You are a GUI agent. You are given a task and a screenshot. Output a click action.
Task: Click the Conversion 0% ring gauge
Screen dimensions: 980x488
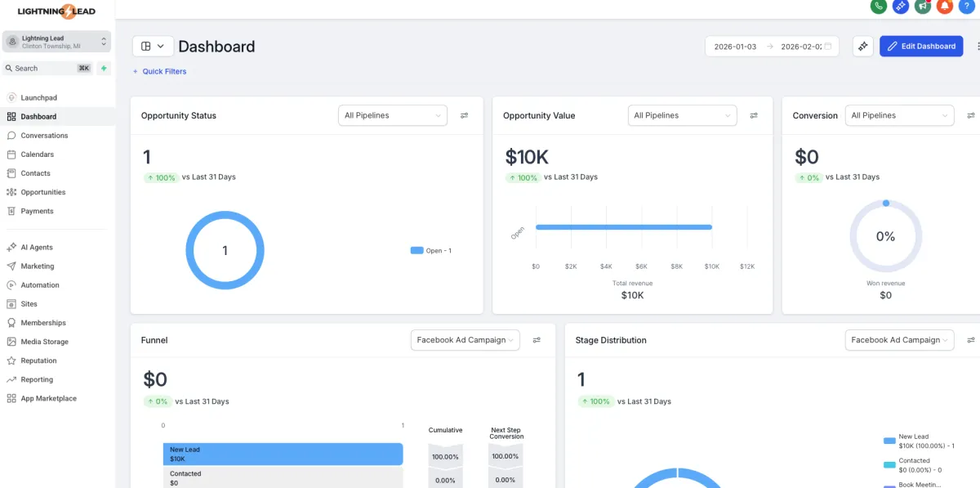[886, 236]
